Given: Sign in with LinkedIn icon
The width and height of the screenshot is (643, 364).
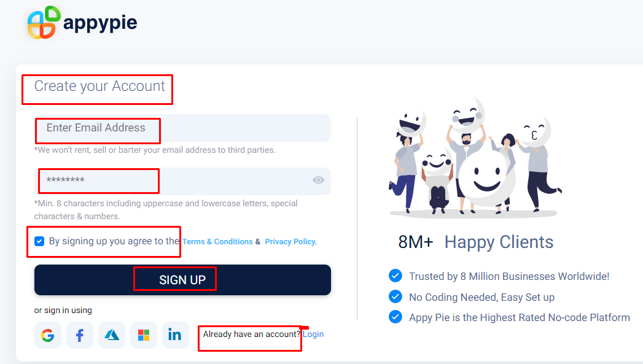Looking at the screenshot, I should (x=176, y=335).
